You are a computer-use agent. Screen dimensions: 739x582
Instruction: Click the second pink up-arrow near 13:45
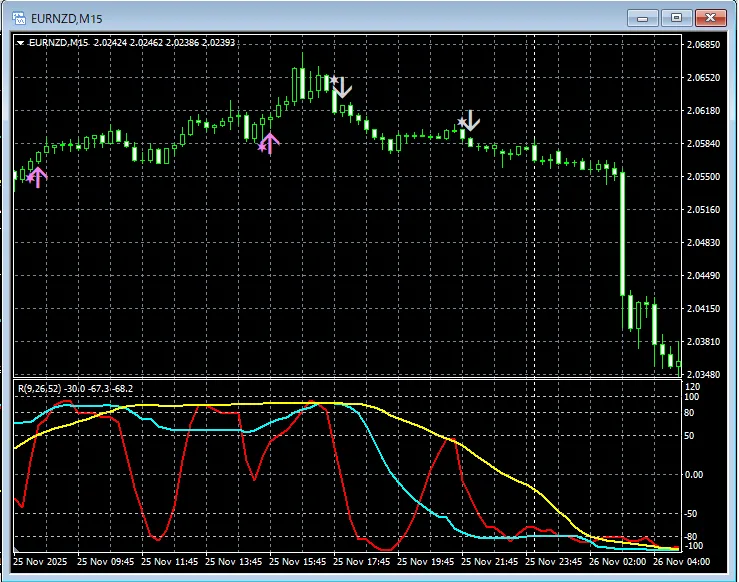pyautogui.click(x=269, y=144)
